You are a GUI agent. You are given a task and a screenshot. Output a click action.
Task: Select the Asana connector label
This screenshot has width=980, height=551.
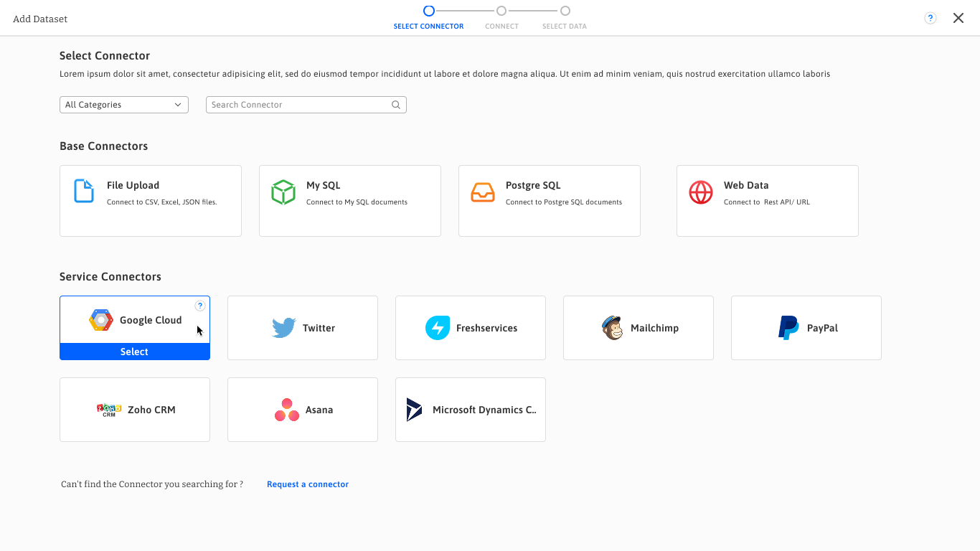[x=319, y=410]
